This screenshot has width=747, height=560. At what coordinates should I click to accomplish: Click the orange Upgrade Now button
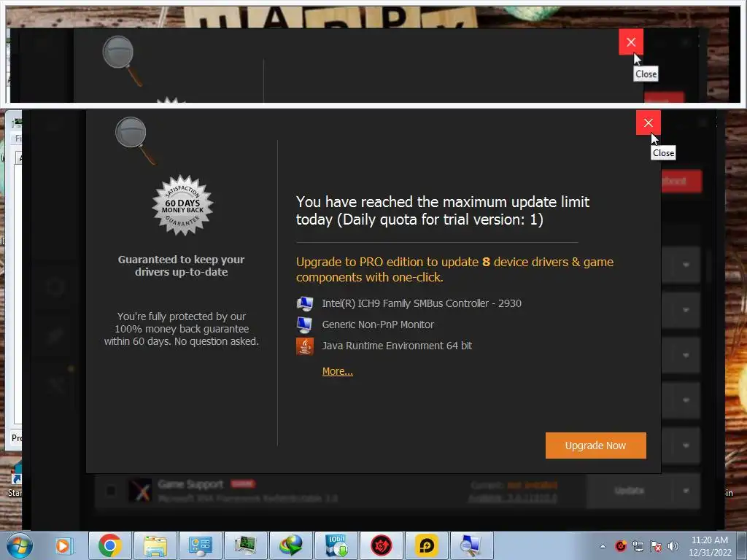click(595, 446)
